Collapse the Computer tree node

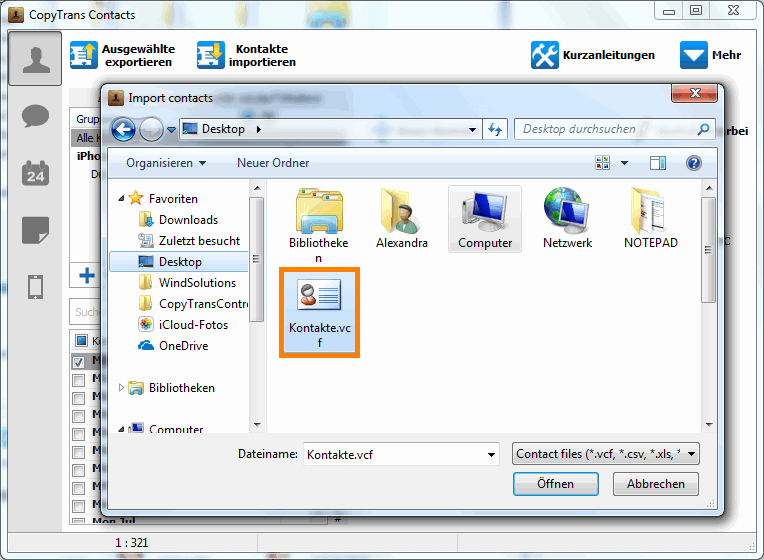[121, 429]
